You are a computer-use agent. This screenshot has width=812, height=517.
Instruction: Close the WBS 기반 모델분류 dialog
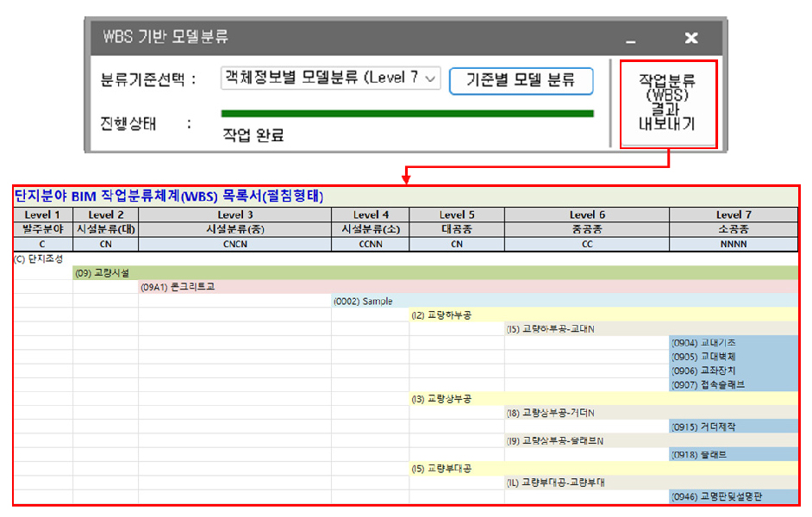tap(690, 38)
